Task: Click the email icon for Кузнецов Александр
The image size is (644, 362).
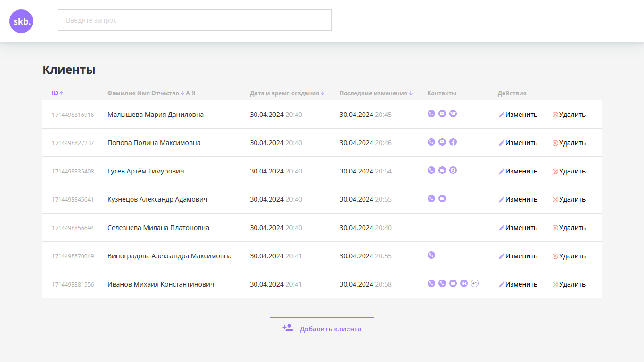Action: pos(442,198)
